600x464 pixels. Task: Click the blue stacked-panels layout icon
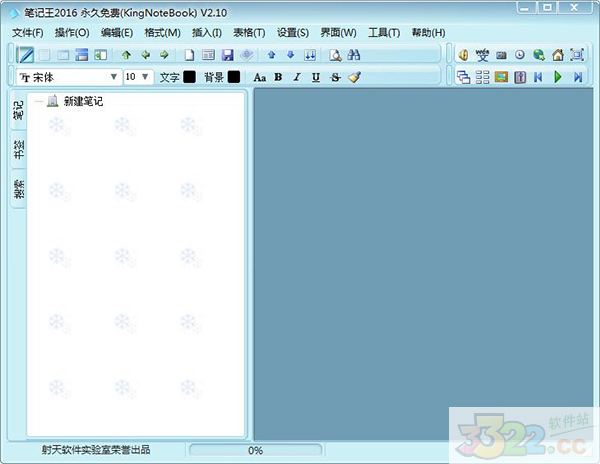(x=82, y=55)
